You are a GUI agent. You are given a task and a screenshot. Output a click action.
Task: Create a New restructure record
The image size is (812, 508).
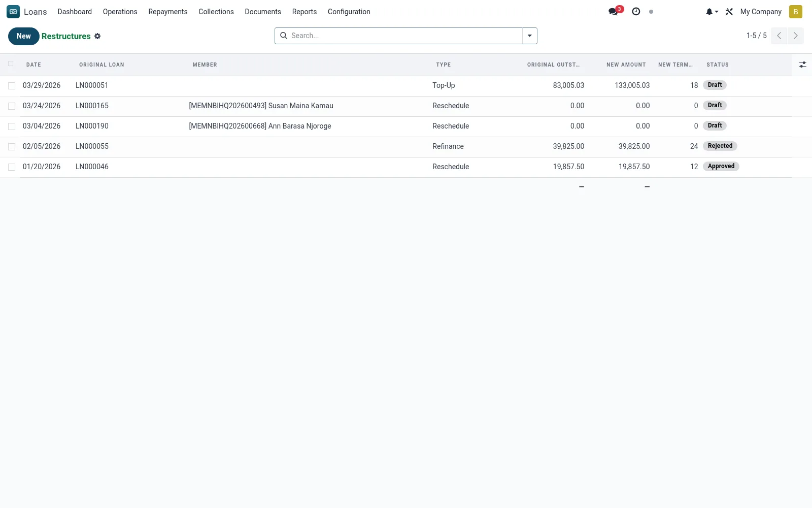[23, 36]
